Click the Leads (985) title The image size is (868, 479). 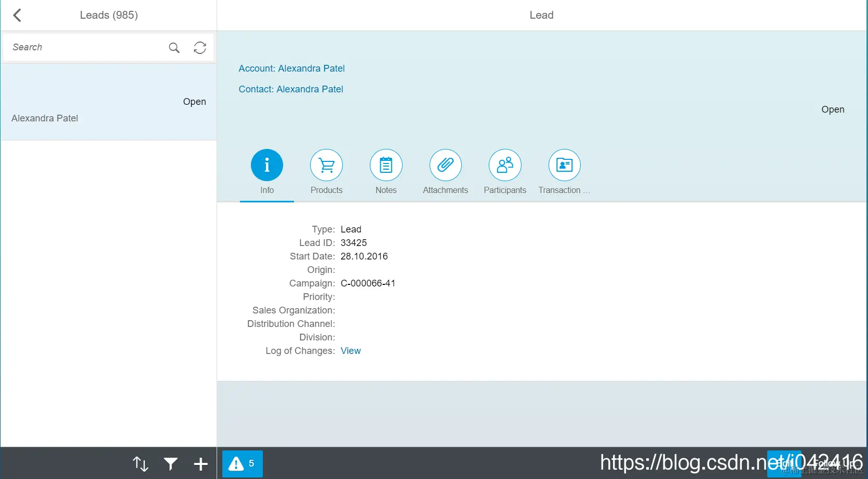pyautogui.click(x=109, y=15)
